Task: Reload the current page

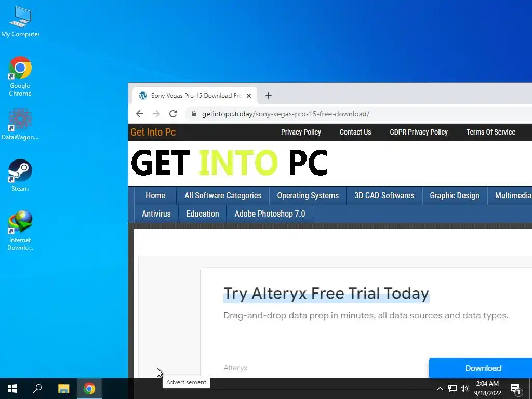Action: click(x=173, y=114)
